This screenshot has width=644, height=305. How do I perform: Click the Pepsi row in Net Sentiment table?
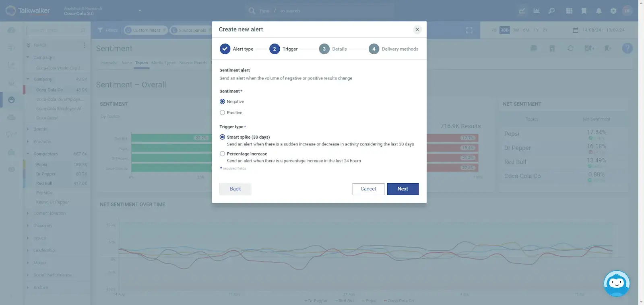[563, 134]
